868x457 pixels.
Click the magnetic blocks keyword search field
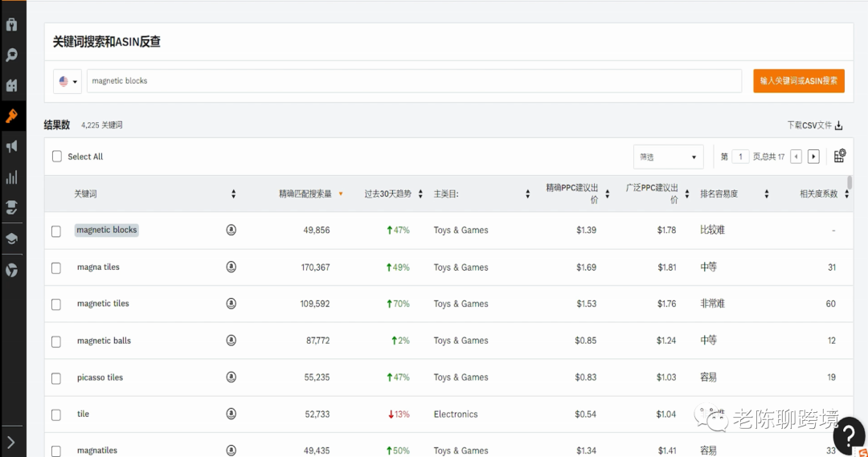click(x=414, y=81)
